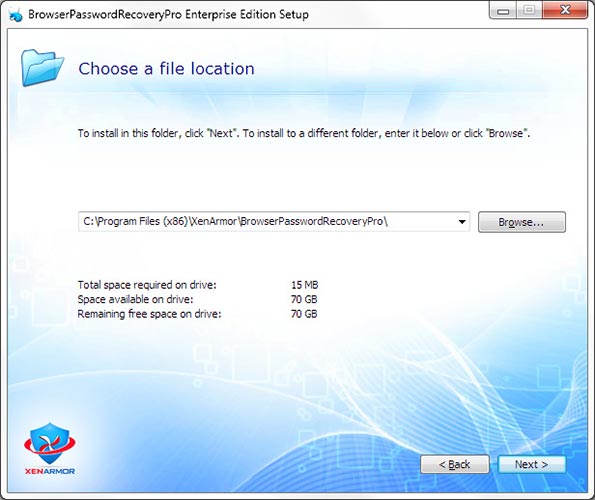595x500 pixels.
Task: Click the 'Choose a file location' heading
Action: click(x=166, y=69)
